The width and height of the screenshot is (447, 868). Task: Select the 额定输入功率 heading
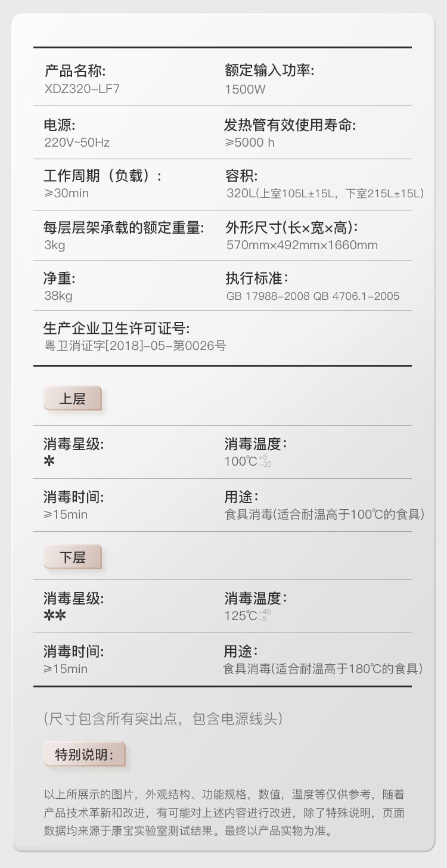coord(269,71)
